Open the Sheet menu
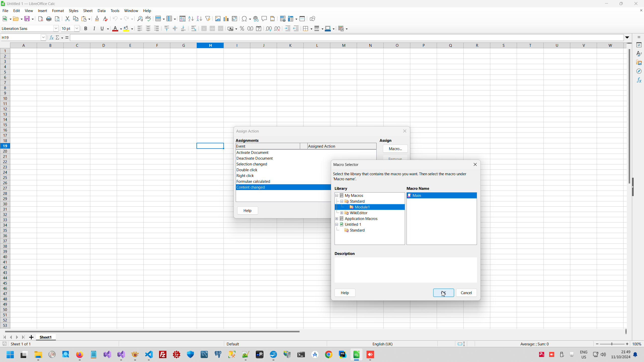Viewport: 644px width, 362px height. (88, 11)
